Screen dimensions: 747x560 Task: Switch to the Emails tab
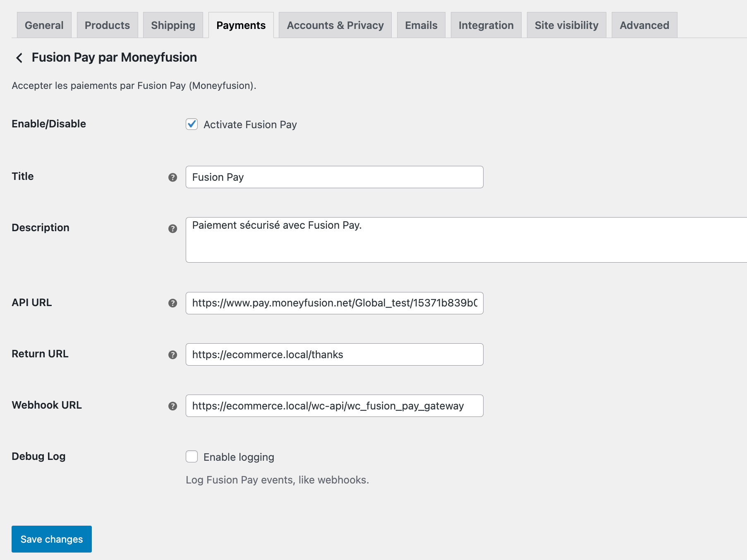tap(421, 25)
